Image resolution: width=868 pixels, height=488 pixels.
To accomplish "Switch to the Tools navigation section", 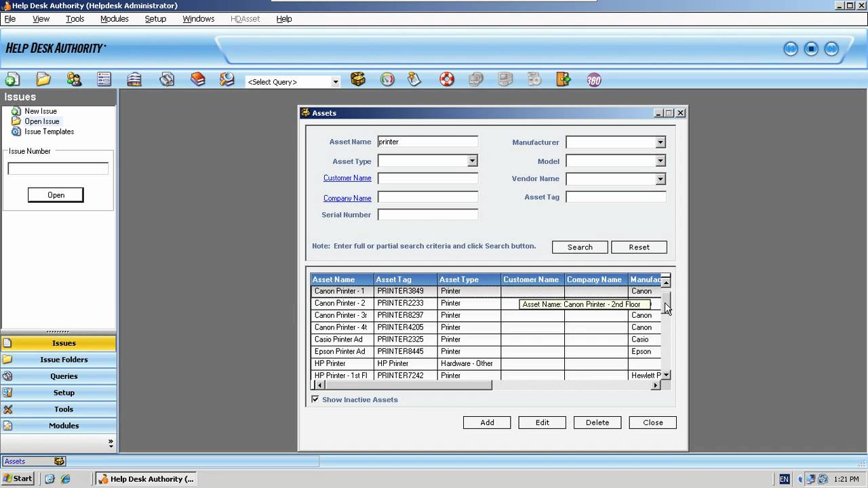I will [x=58, y=409].
